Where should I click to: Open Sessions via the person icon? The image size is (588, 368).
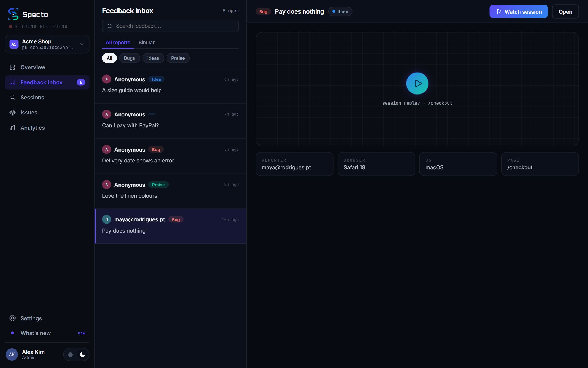pyautogui.click(x=13, y=98)
